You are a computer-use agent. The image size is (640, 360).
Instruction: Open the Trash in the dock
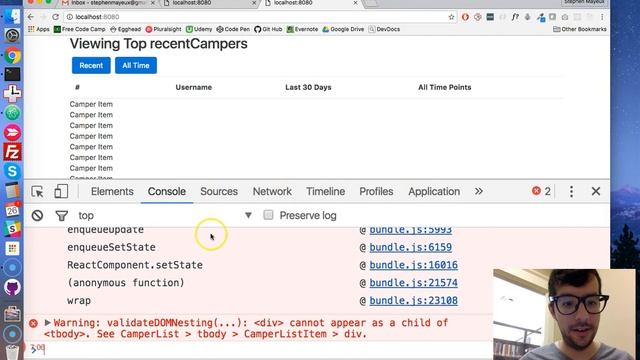(x=12, y=352)
